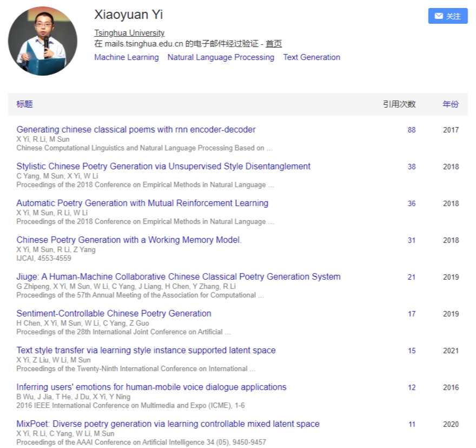Open the Jiuge poetry generation system paper

tap(178, 276)
